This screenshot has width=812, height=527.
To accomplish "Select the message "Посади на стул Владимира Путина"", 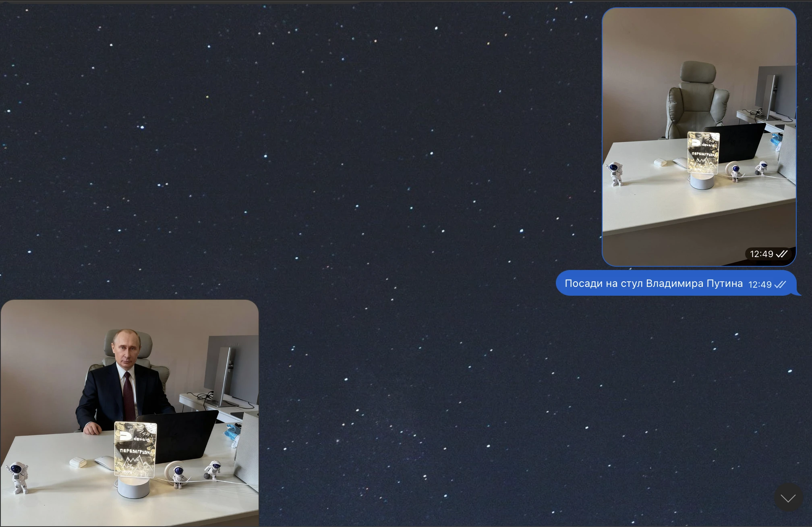I will [x=653, y=284].
